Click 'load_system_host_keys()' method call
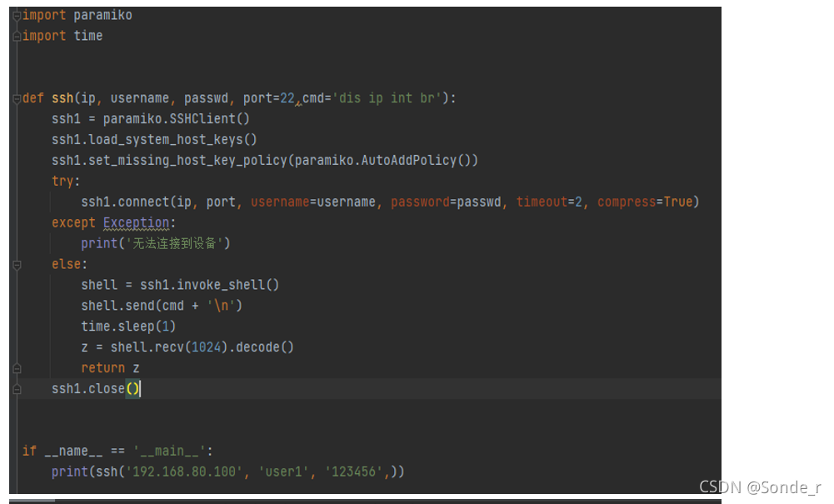The width and height of the screenshot is (834, 504). pos(172,140)
